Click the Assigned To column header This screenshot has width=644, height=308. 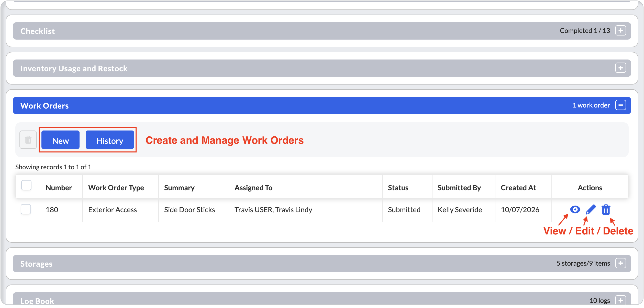point(253,188)
